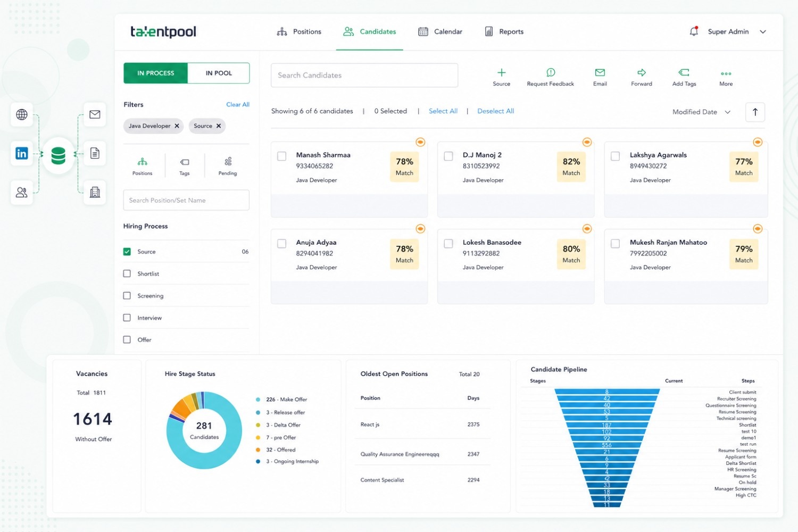Click eye icon on D.J Manoj 2 card
The height and width of the screenshot is (532, 798).
tap(587, 142)
